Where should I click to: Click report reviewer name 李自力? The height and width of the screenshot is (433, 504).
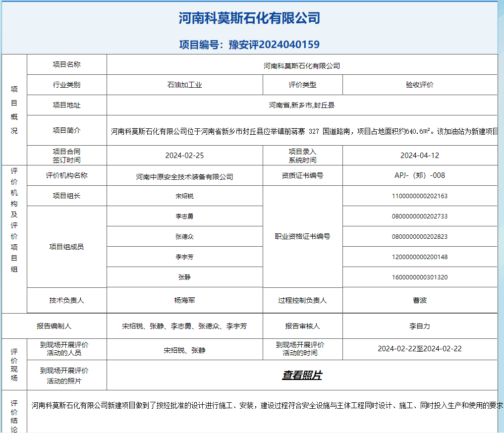click(x=419, y=326)
